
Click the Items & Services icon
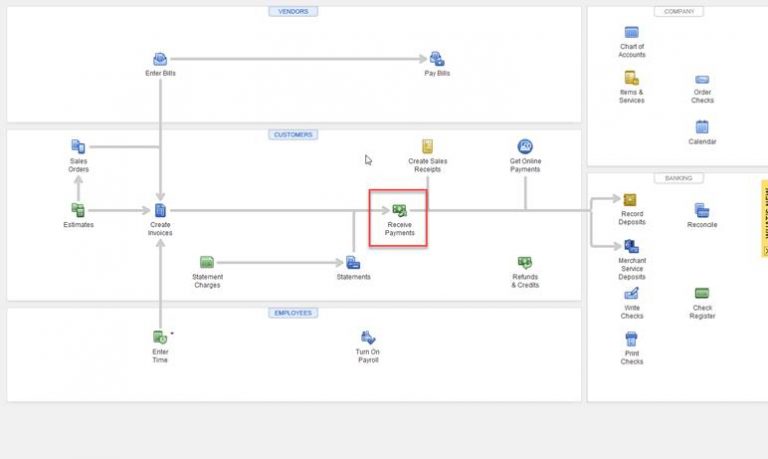pyautogui.click(x=631, y=78)
